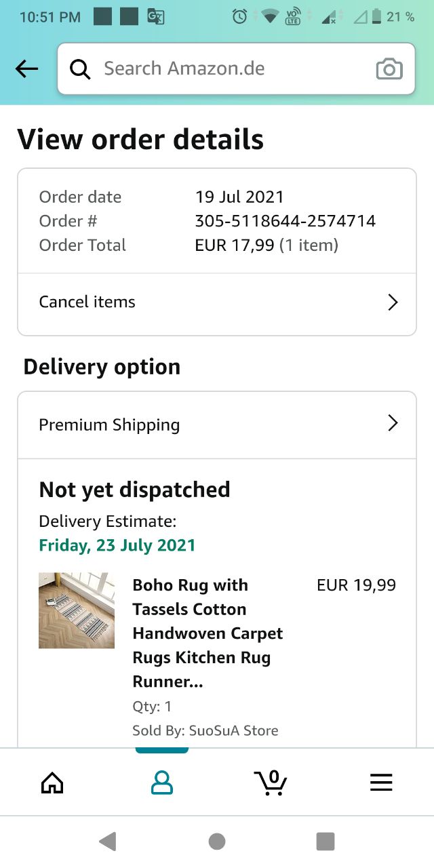Open Boho Rug with Tassels product title

(208, 633)
